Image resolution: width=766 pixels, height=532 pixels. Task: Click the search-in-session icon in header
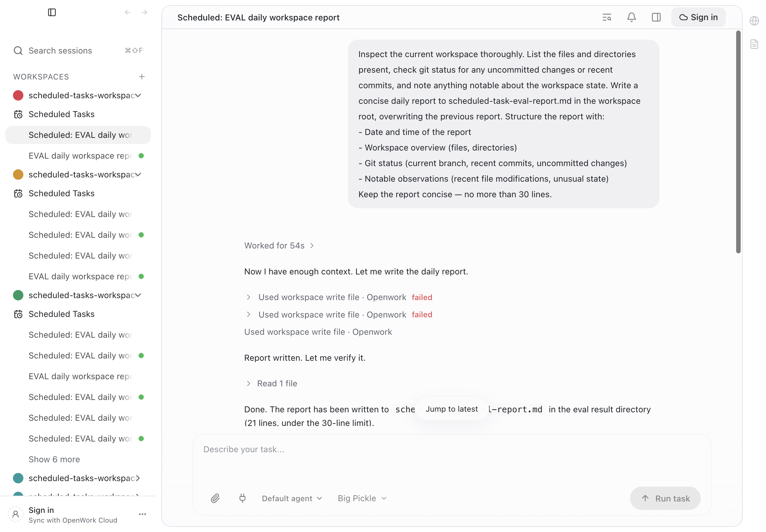pyautogui.click(x=606, y=17)
